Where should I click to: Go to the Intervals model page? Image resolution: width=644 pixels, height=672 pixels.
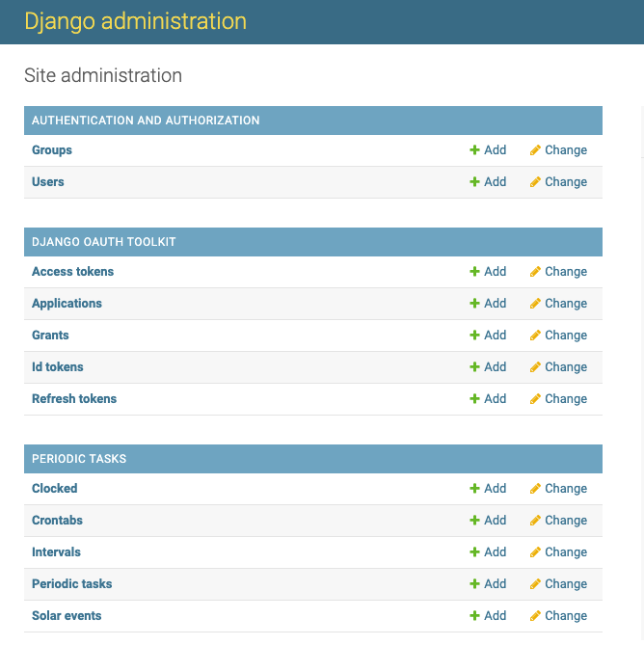point(56,552)
